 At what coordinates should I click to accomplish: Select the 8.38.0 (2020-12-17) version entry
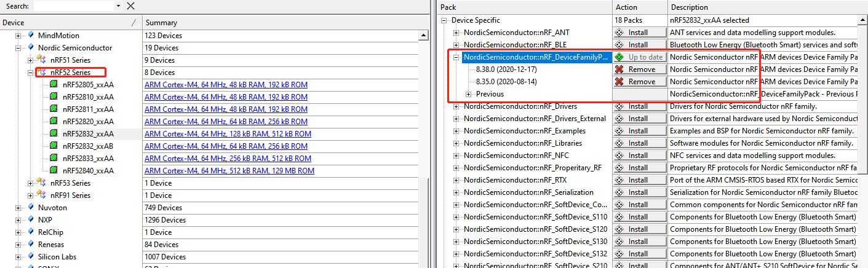pyautogui.click(x=506, y=69)
